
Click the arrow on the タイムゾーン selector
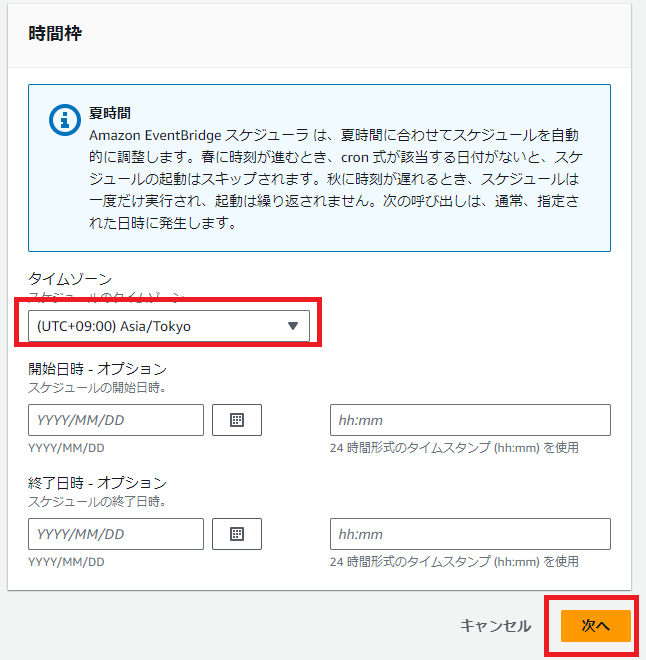click(x=293, y=326)
